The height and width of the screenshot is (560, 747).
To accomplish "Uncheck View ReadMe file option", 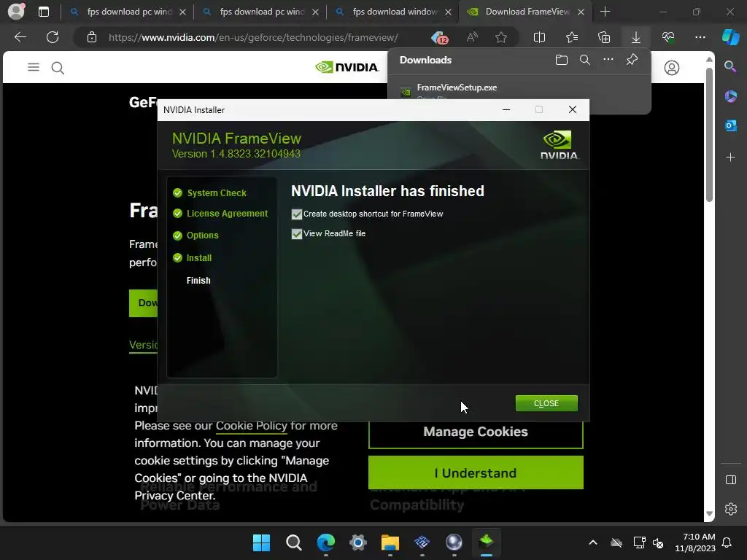I will pyautogui.click(x=296, y=234).
